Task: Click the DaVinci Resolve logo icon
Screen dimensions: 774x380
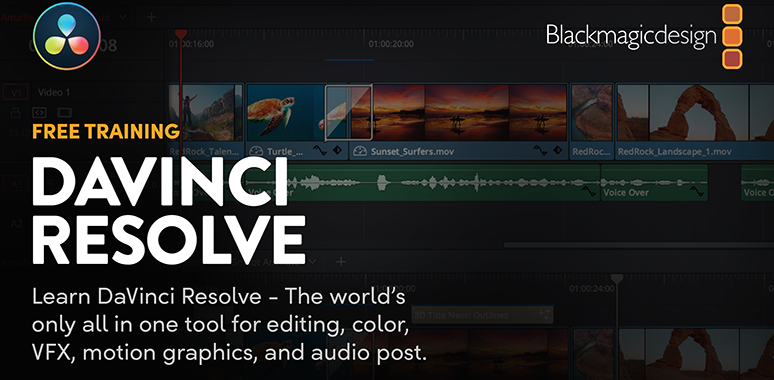Action: [67, 36]
